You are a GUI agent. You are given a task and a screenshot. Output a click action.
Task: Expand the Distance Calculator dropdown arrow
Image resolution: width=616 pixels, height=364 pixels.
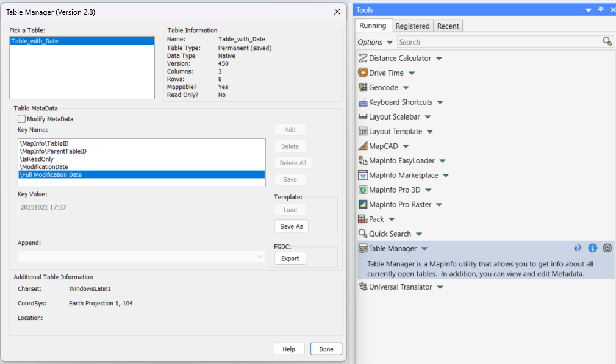pyautogui.click(x=439, y=59)
